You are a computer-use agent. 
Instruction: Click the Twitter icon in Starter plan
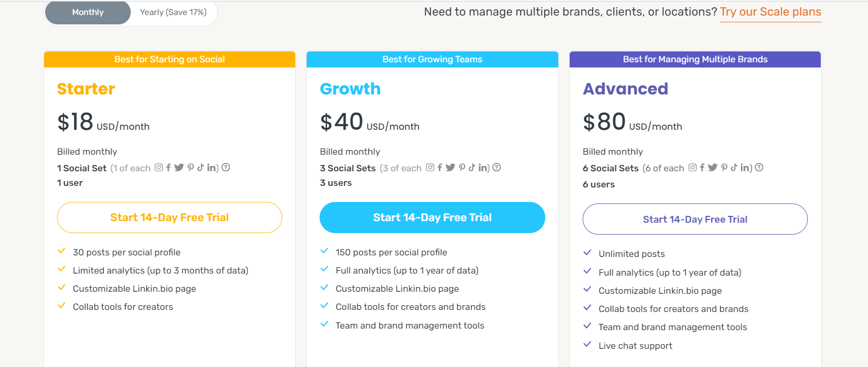coord(179,167)
